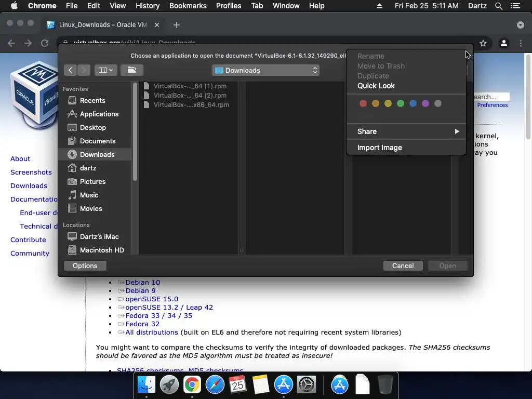Open the Profiles menu
The width and height of the screenshot is (532, 399).
pos(229,6)
